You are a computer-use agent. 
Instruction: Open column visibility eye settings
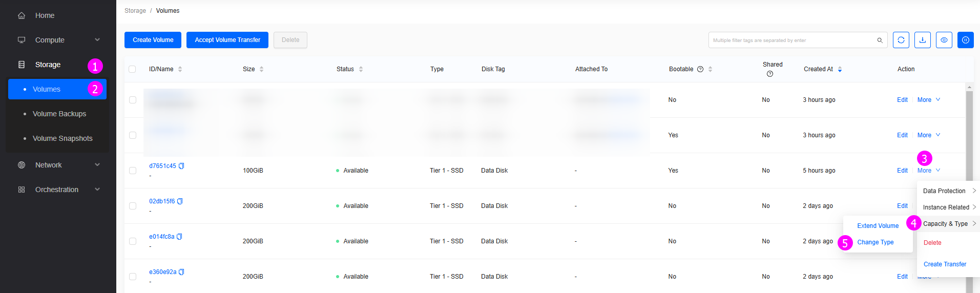pos(944,40)
